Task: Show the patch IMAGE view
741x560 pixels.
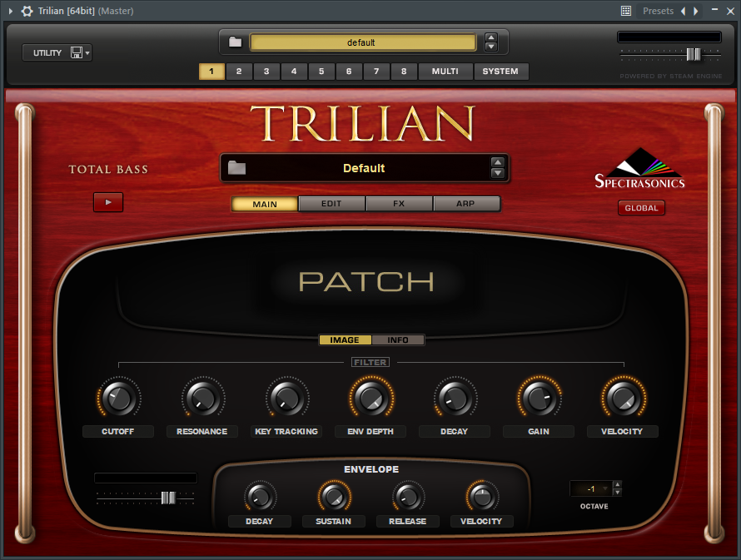Action: 345,340
